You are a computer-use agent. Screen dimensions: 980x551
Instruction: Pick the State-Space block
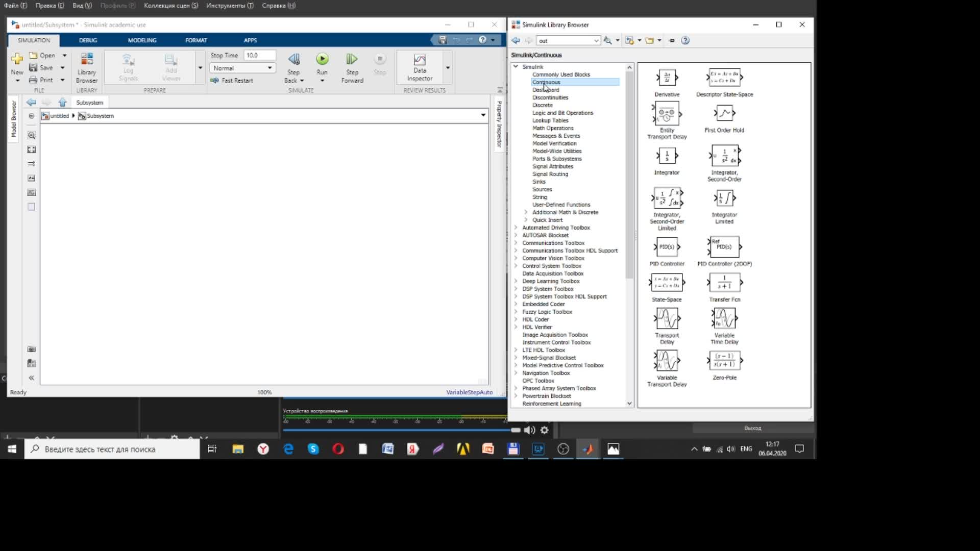(x=667, y=283)
